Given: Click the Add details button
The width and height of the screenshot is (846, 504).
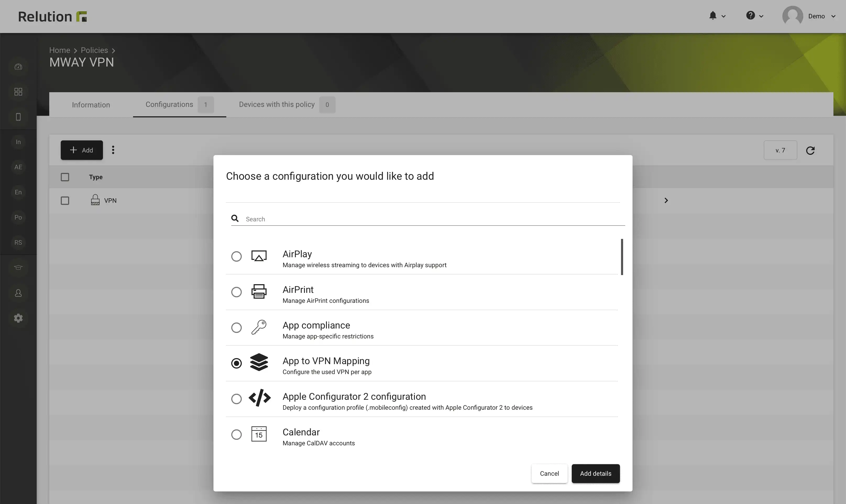Looking at the screenshot, I should point(595,473).
